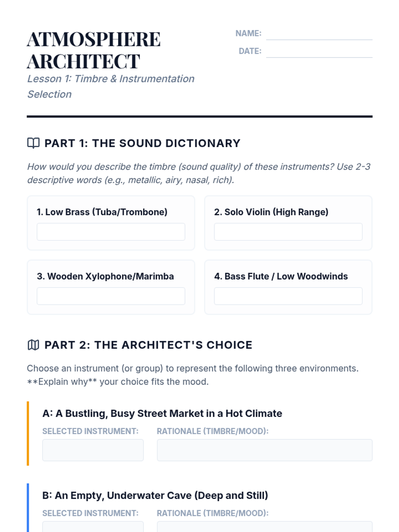Click Rationale field for Underwater Cave scenario
Screen dimensions: 399x532
[264, 527]
